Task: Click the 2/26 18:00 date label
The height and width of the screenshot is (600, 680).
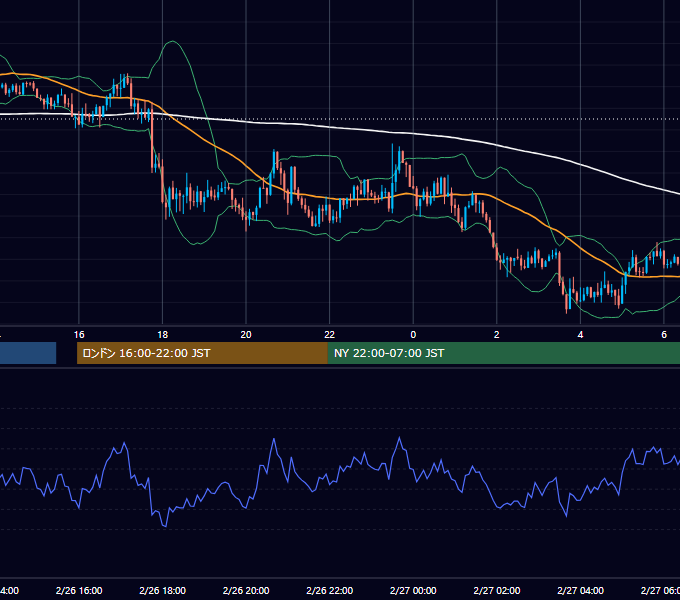Action: (x=163, y=590)
